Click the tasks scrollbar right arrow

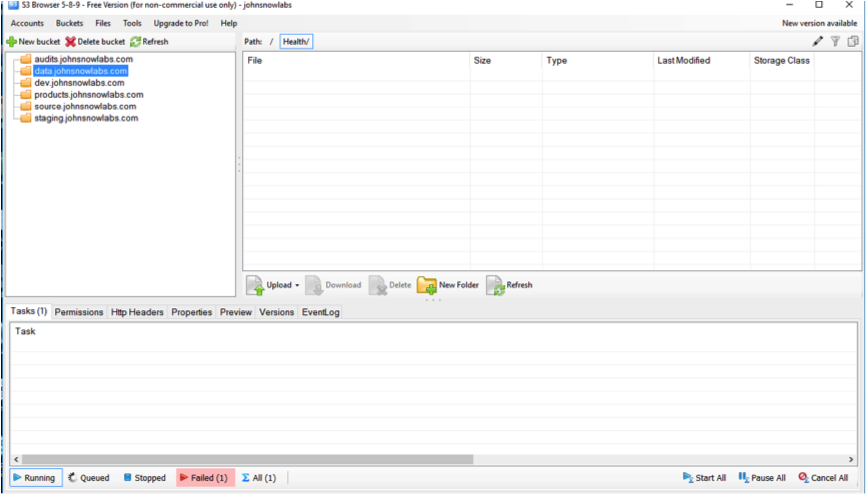(851, 460)
